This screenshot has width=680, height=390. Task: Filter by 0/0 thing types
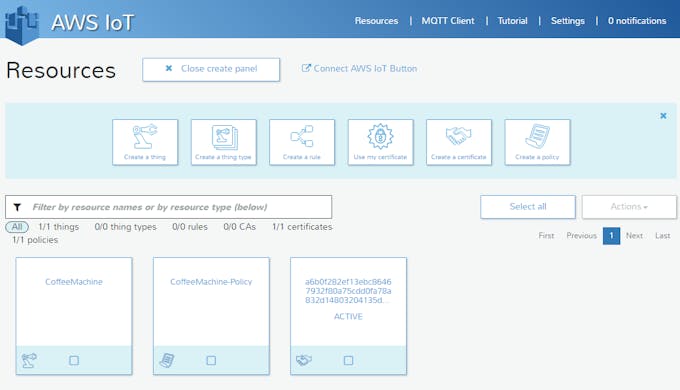click(x=125, y=227)
